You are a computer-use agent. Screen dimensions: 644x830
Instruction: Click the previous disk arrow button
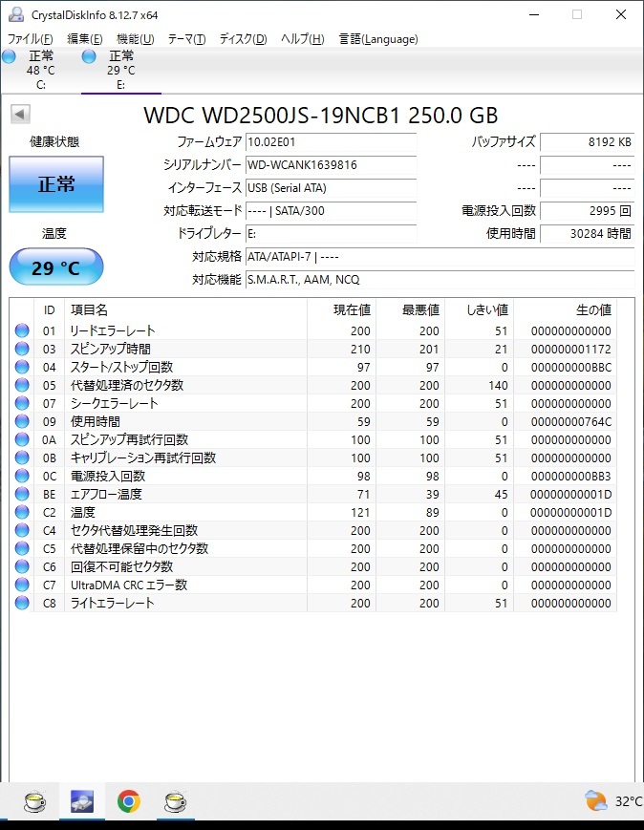coord(20,114)
